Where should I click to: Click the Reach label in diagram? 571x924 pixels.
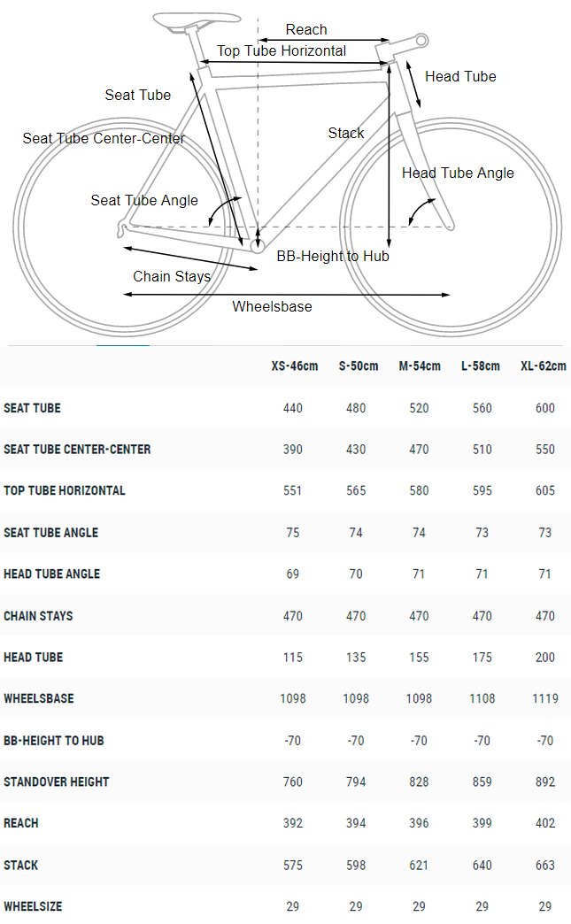(x=306, y=29)
